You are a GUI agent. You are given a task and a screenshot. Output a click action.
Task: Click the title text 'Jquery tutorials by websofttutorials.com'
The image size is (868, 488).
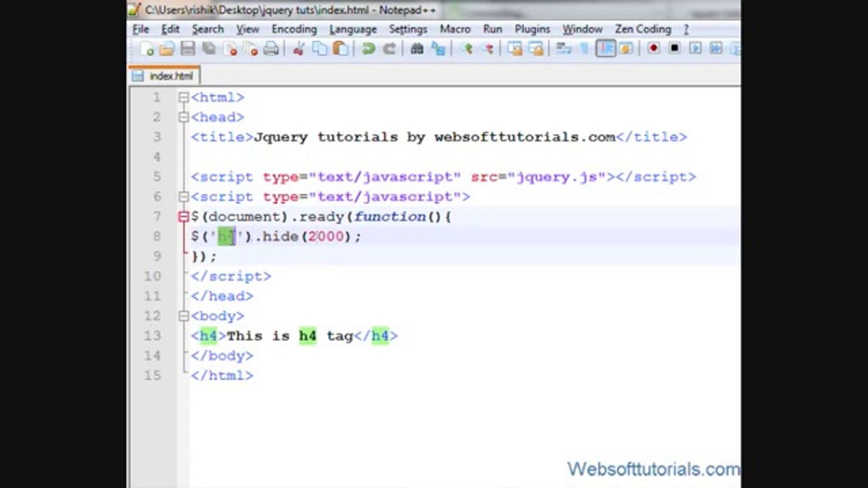coord(434,137)
